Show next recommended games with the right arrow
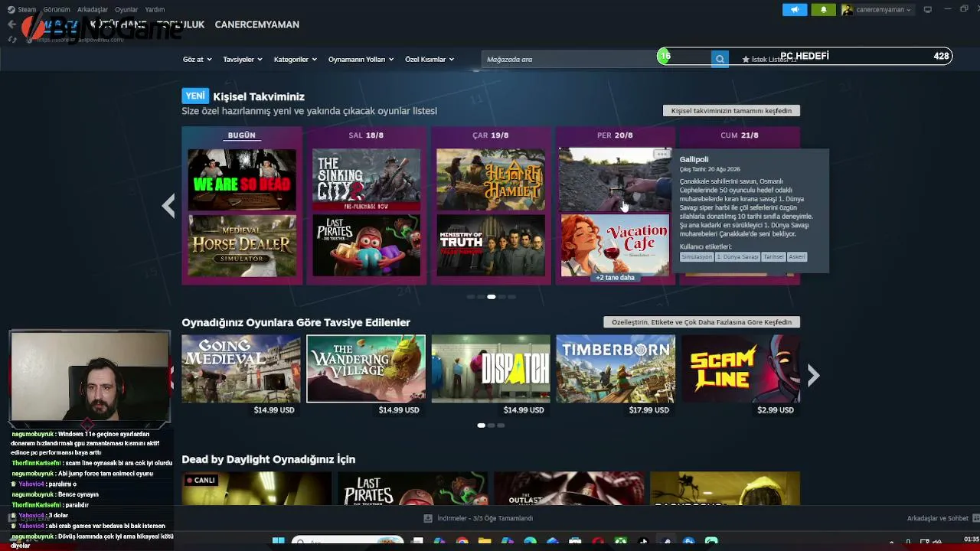The width and height of the screenshot is (980, 551). click(813, 375)
